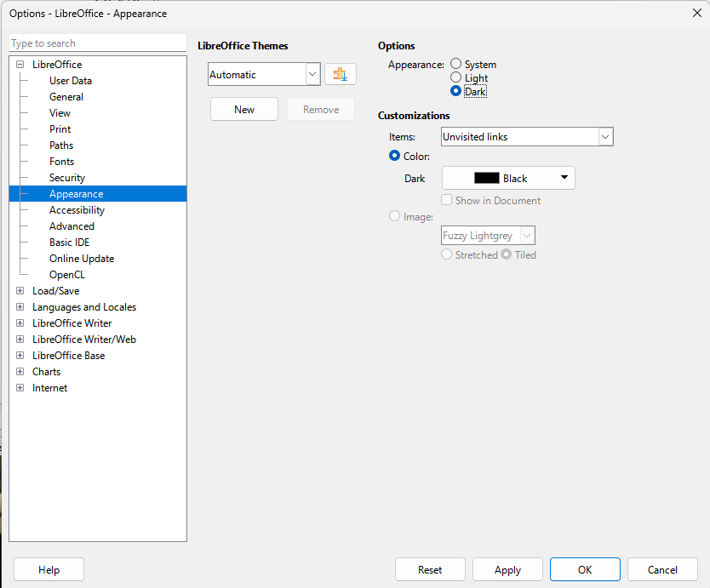Open the Paths options page
Viewport: 710px width, 588px height.
click(61, 146)
